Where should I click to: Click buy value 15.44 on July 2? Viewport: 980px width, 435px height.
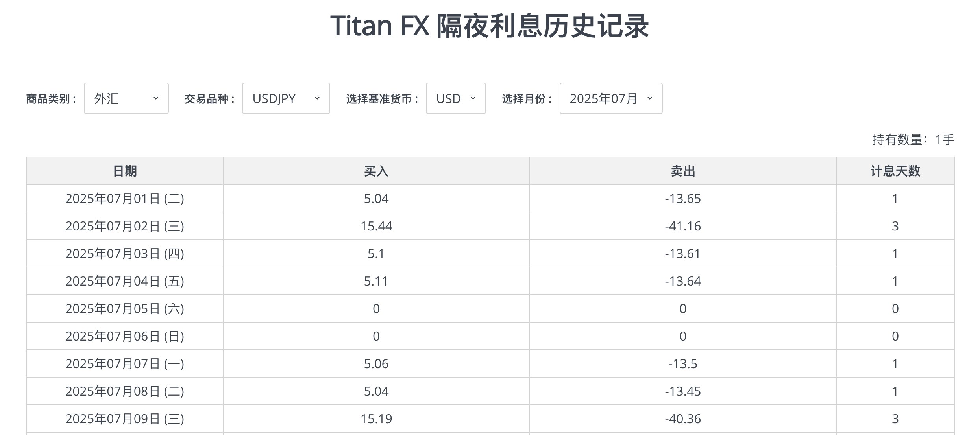[x=376, y=226]
